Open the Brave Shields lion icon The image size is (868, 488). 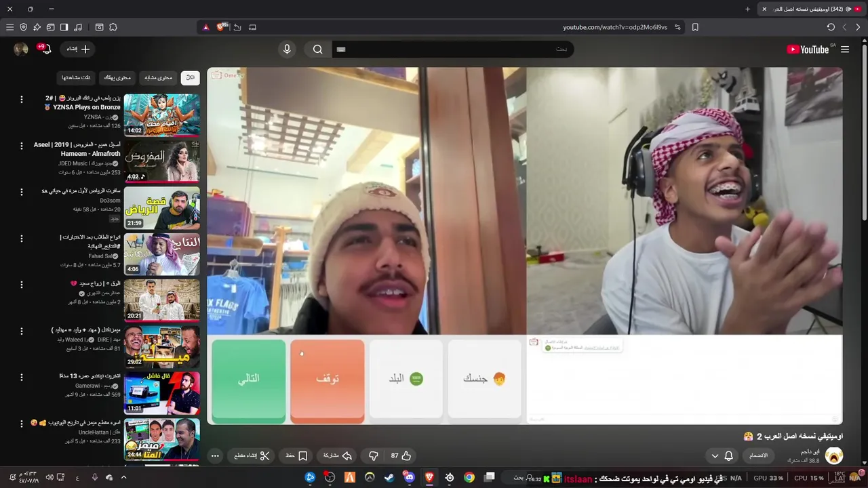click(x=221, y=27)
